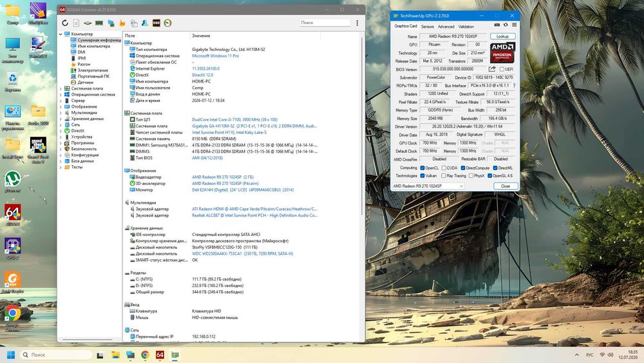Toggle the CUDA checkbox
Viewport: 644px width, 363px height.
tap(444, 168)
